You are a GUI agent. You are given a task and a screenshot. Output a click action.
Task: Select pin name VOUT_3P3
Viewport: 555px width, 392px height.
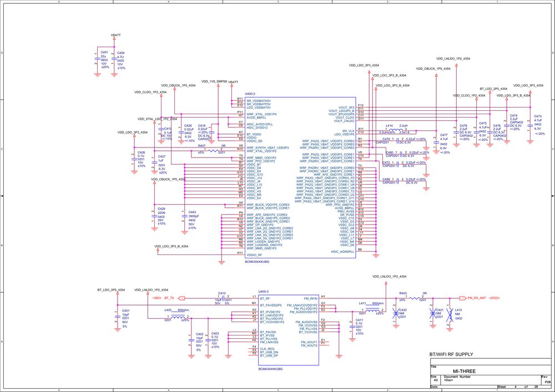click(346, 108)
